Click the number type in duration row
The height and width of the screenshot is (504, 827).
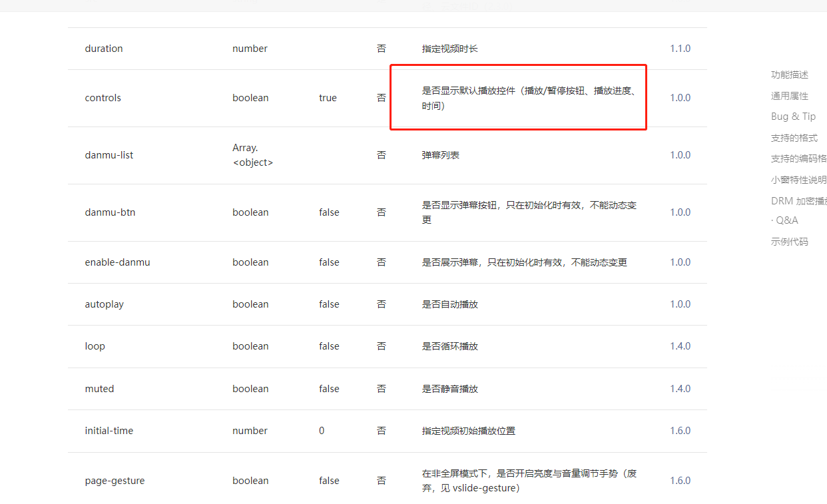click(x=250, y=49)
